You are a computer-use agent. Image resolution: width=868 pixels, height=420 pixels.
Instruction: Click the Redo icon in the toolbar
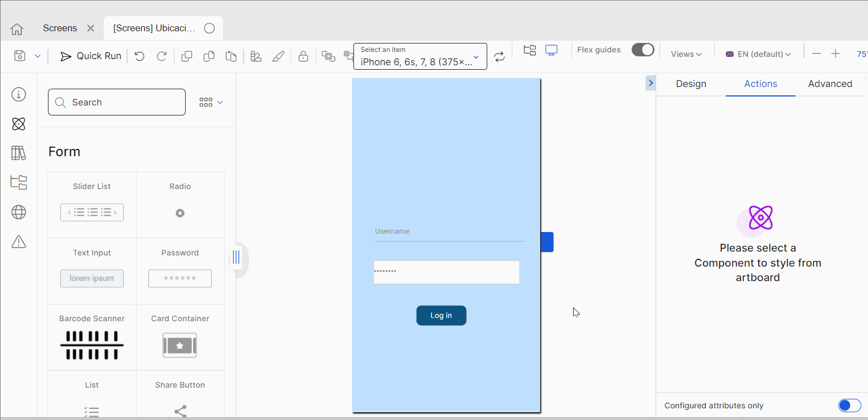point(161,56)
